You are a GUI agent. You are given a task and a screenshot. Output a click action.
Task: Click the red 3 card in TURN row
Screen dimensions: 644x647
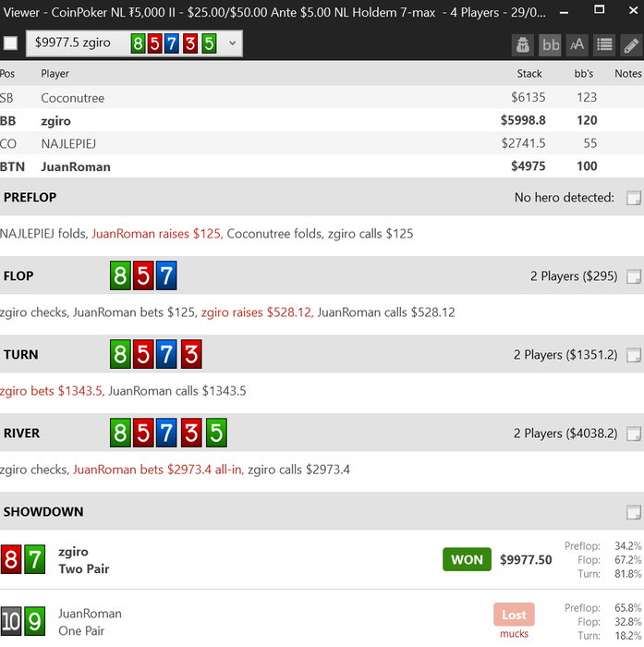coord(191,354)
